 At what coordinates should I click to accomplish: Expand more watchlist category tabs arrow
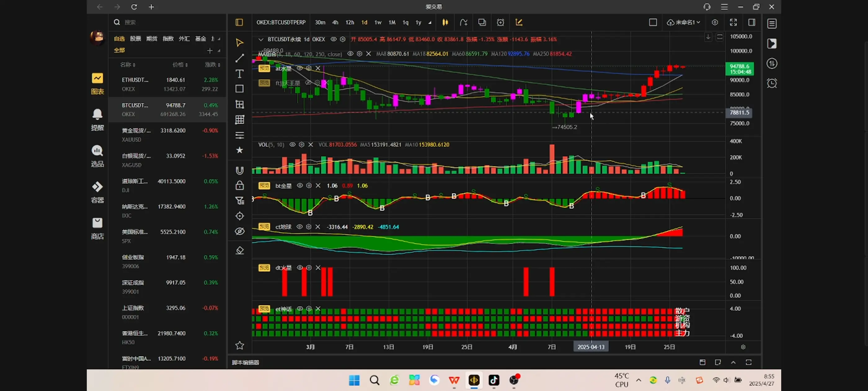click(219, 39)
